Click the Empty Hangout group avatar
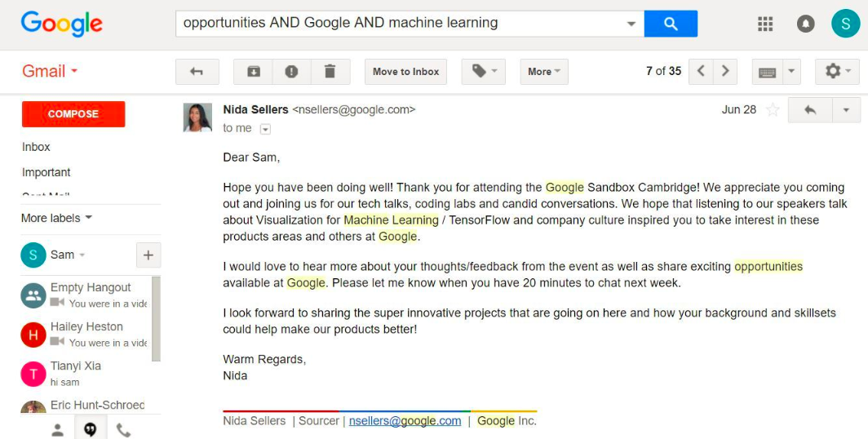This screenshot has width=868, height=439. [33, 295]
